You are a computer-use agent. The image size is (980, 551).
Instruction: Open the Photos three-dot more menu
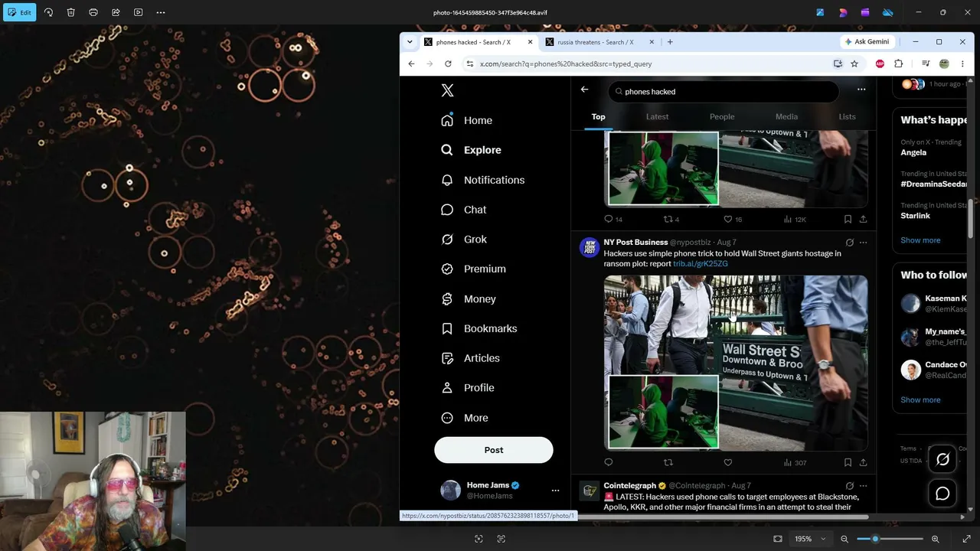click(x=161, y=12)
